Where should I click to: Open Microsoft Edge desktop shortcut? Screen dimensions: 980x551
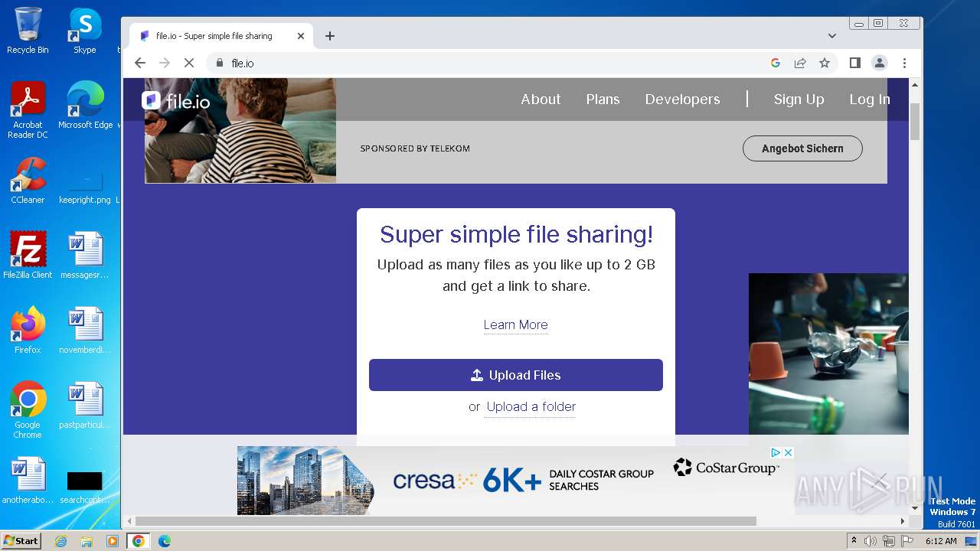click(85, 105)
